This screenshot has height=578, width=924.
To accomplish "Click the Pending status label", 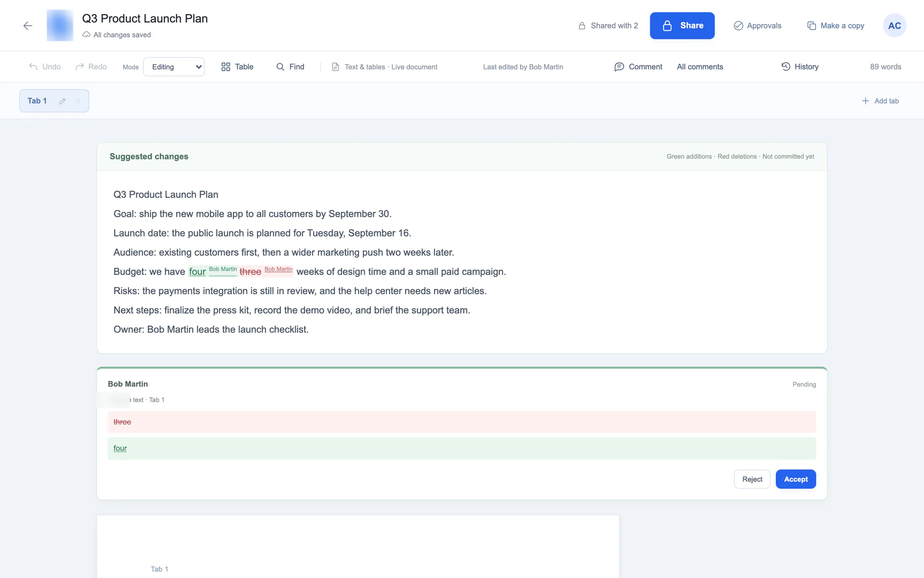I will tap(804, 384).
